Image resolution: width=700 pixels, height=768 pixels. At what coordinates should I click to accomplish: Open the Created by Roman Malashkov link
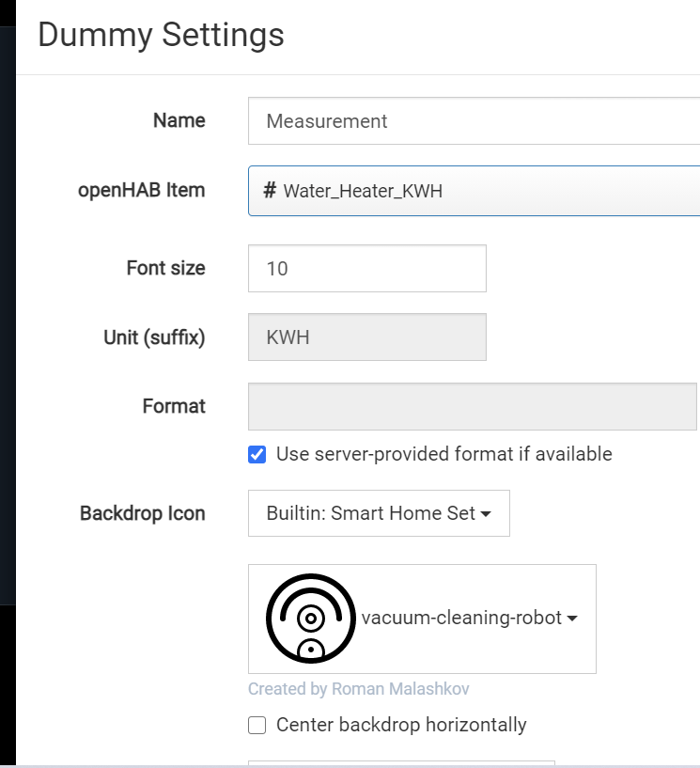tap(359, 689)
